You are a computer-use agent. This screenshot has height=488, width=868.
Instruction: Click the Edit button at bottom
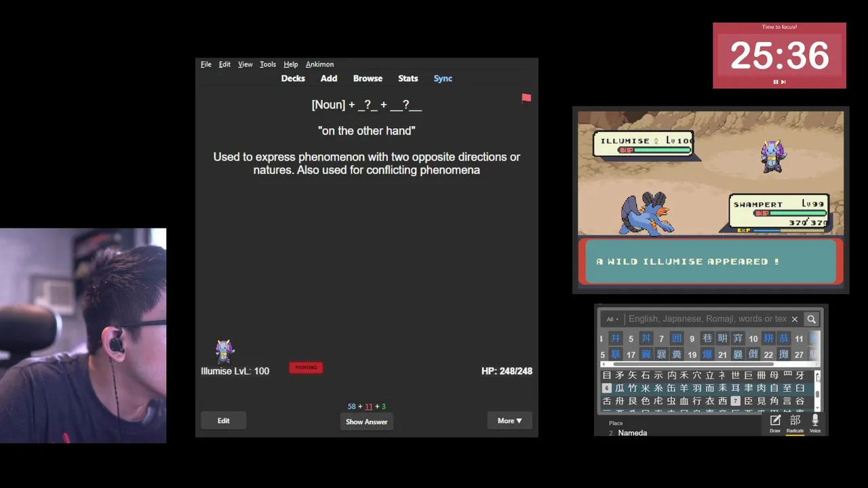(x=223, y=421)
